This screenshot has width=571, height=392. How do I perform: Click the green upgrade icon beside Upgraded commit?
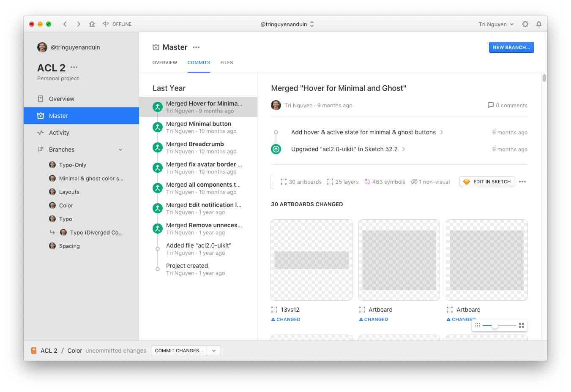[x=276, y=149]
